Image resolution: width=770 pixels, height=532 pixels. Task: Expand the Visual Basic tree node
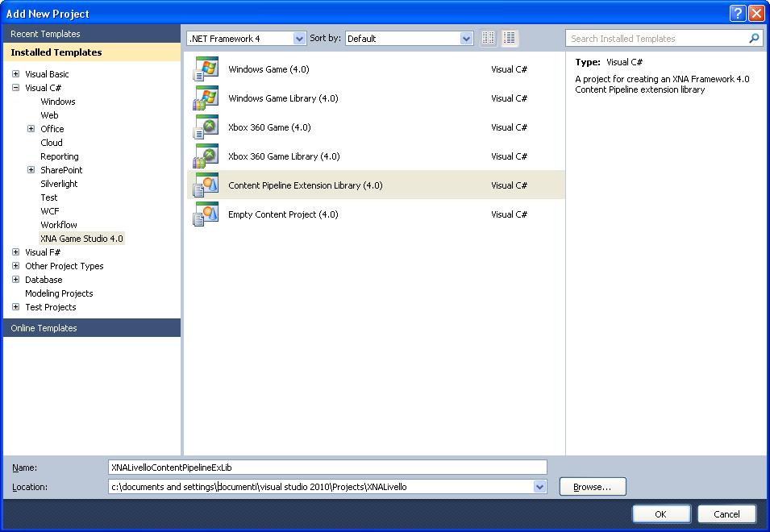[x=15, y=74]
